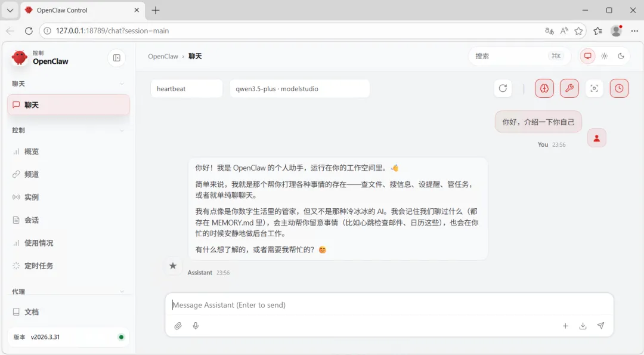The width and height of the screenshot is (644, 355).
Task: Add page to favorites star icon
Action: point(578,31)
